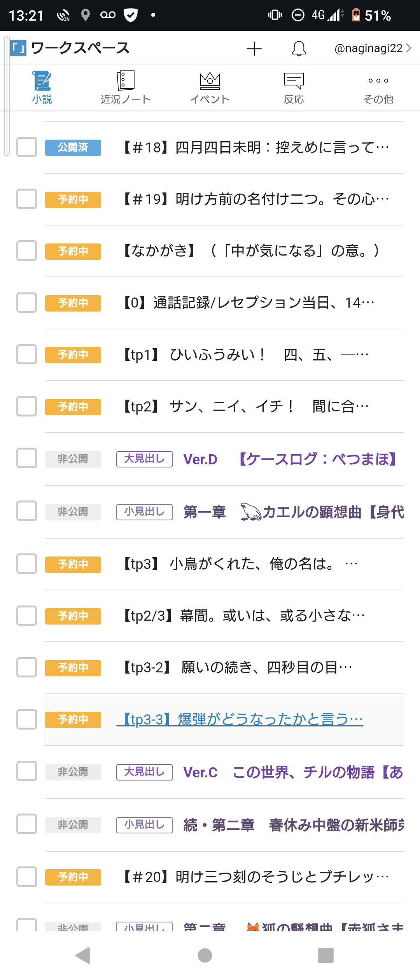Open episode 【#19】明け方前の名付け二つ
Image resolution: width=420 pixels, height=980 pixels.
(256, 199)
